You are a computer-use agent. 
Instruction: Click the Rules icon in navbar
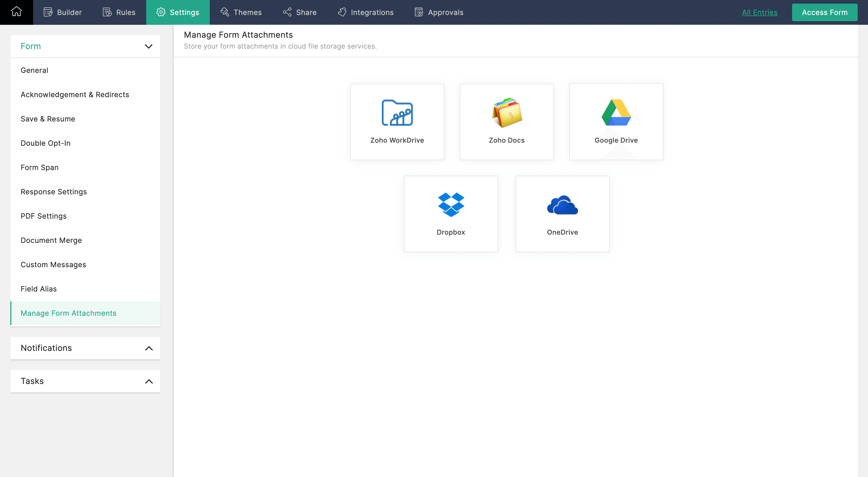coord(107,12)
